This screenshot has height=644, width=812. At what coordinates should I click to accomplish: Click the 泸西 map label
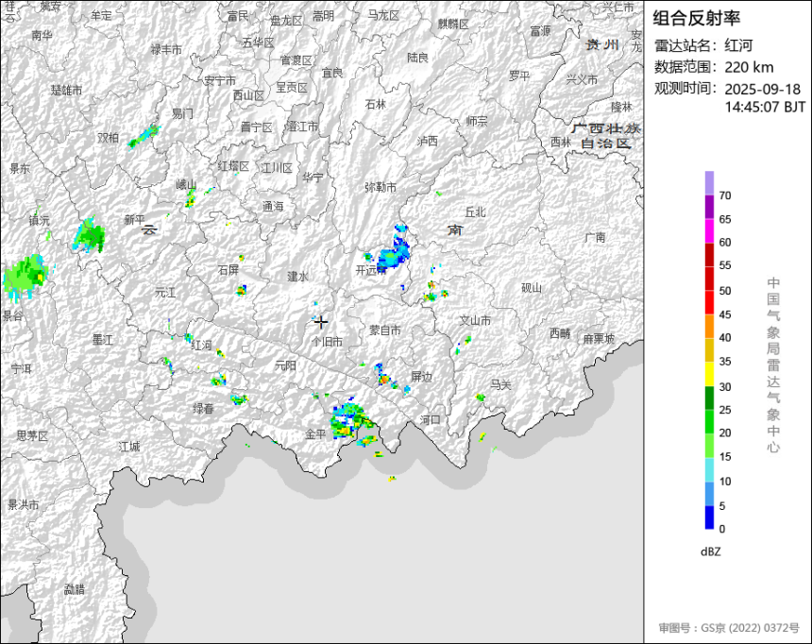tap(427, 141)
